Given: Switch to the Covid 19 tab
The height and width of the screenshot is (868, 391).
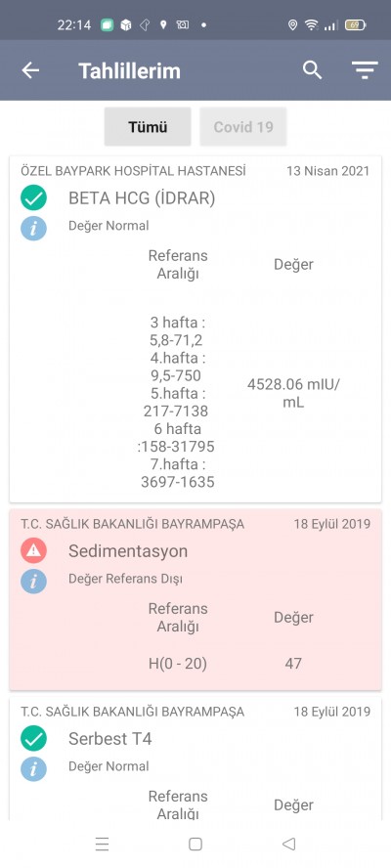Looking at the screenshot, I should pyautogui.click(x=243, y=127).
